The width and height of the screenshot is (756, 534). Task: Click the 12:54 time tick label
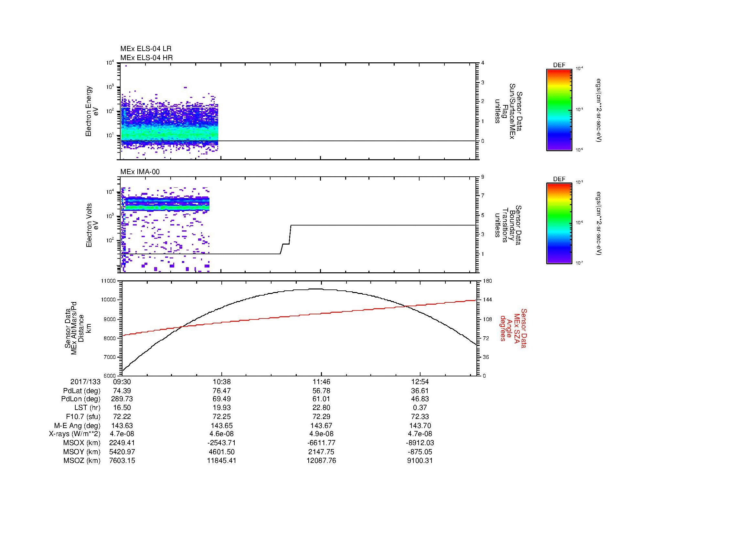pos(420,382)
